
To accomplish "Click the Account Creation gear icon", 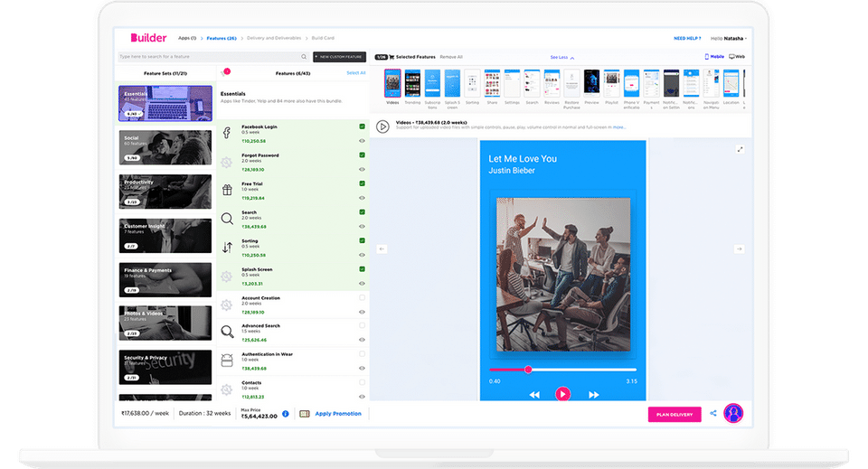I will point(226,305).
